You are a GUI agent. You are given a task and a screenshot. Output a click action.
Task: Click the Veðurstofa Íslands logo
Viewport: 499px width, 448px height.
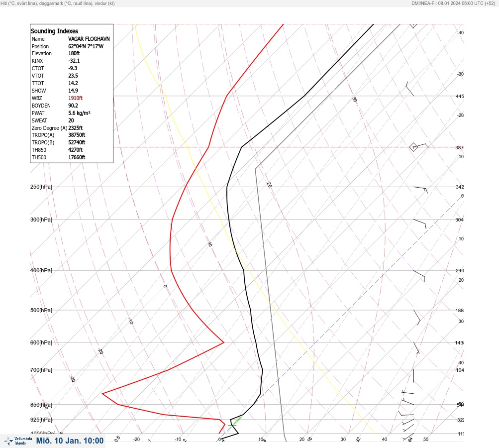(18, 441)
